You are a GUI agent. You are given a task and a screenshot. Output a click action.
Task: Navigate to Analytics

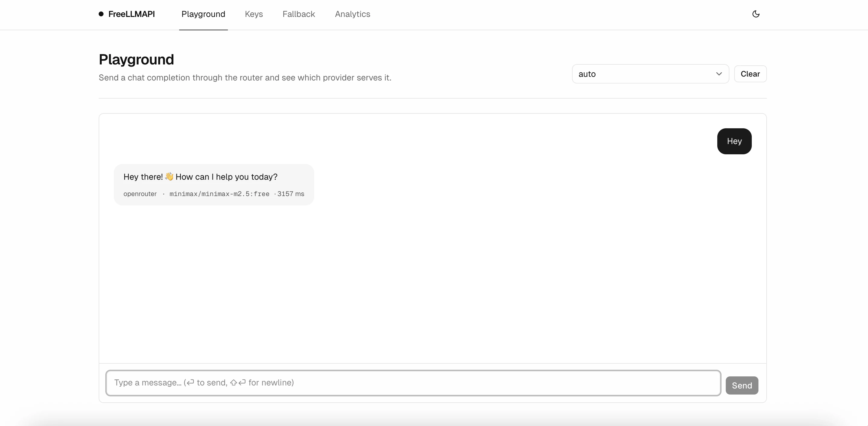coord(352,14)
